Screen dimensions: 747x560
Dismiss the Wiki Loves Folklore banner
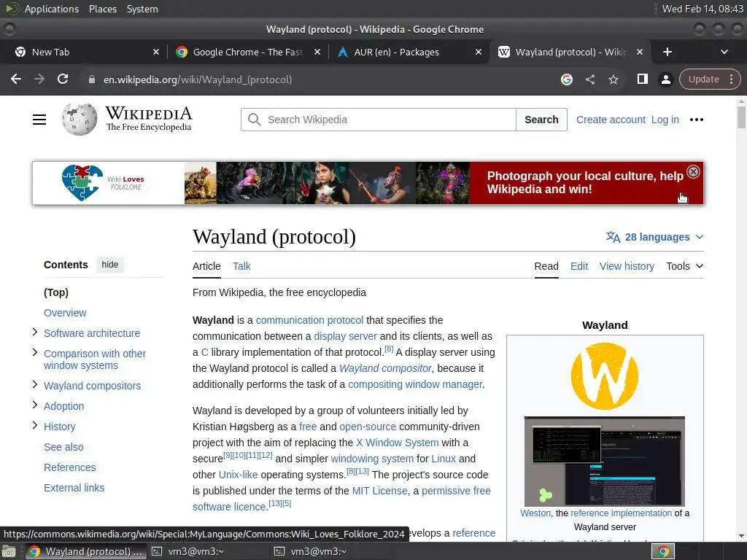click(693, 171)
